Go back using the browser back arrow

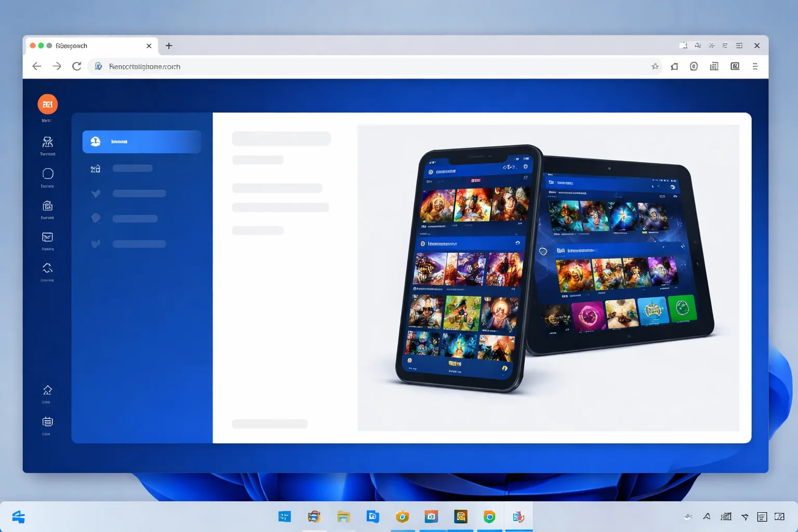[36, 66]
